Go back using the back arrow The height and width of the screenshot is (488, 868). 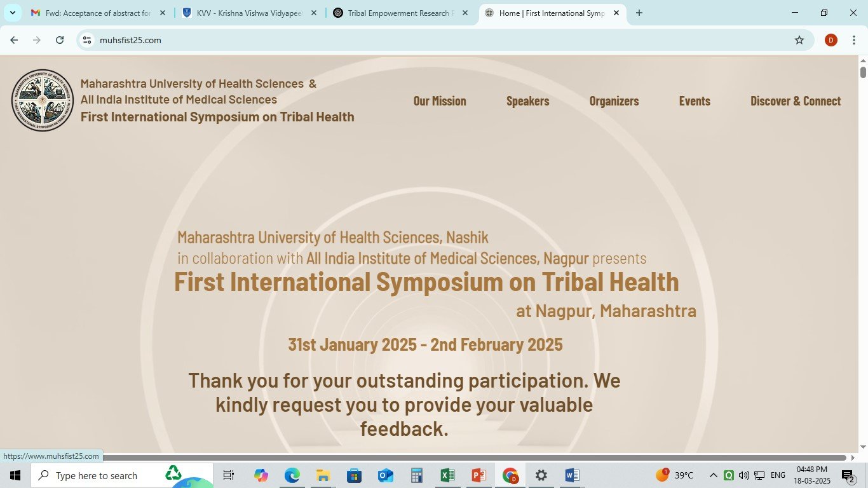tap(14, 40)
